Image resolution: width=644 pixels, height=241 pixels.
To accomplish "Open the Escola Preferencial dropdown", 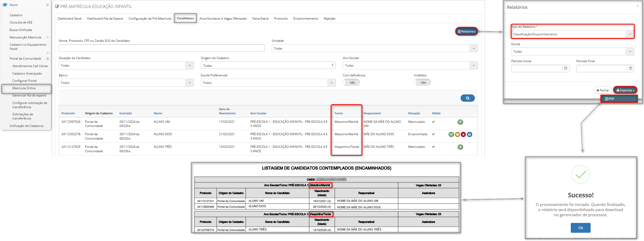I will pos(268,83).
